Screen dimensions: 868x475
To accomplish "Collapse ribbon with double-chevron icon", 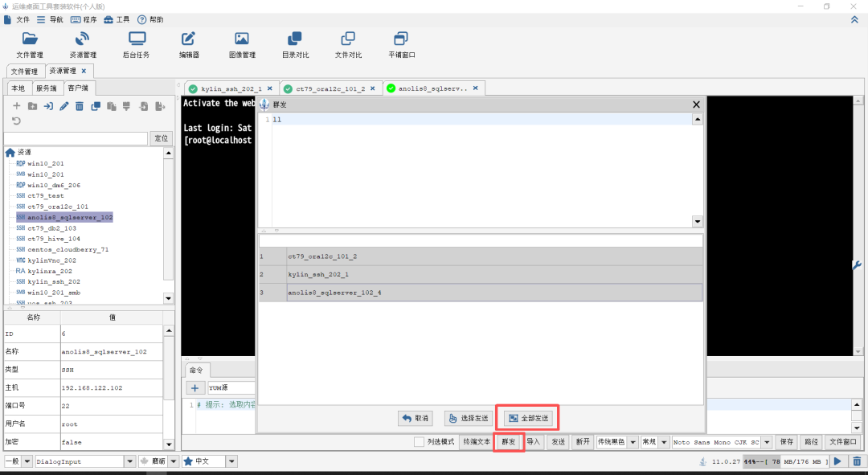I will pyautogui.click(x=854, y=19).
